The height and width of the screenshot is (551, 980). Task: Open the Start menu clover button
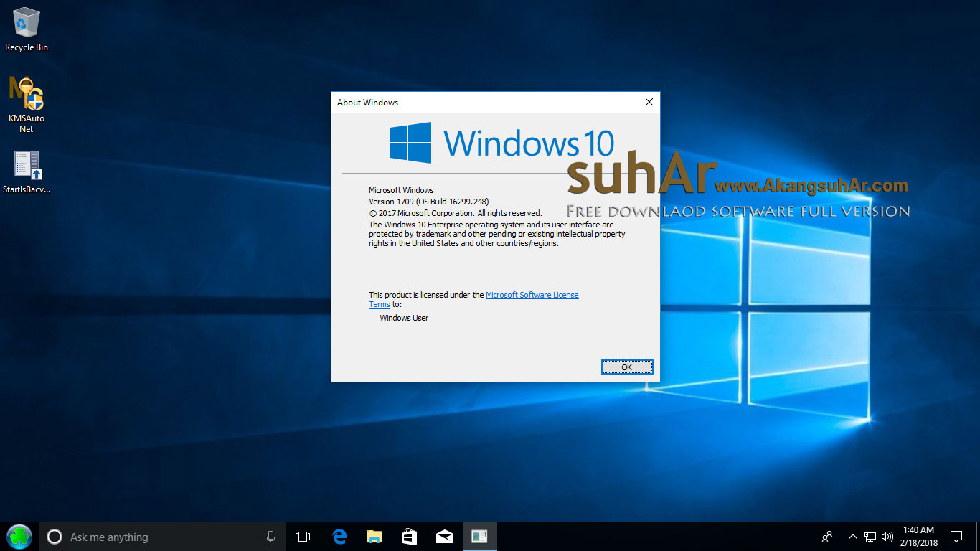19,537
